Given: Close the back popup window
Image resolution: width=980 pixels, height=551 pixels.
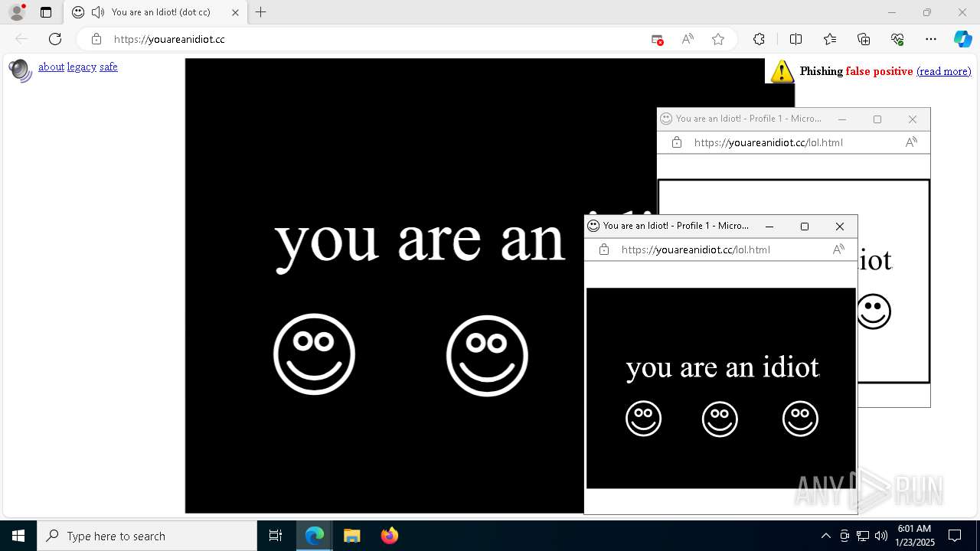Looking at the screenshot, I should tap(913, 119).
